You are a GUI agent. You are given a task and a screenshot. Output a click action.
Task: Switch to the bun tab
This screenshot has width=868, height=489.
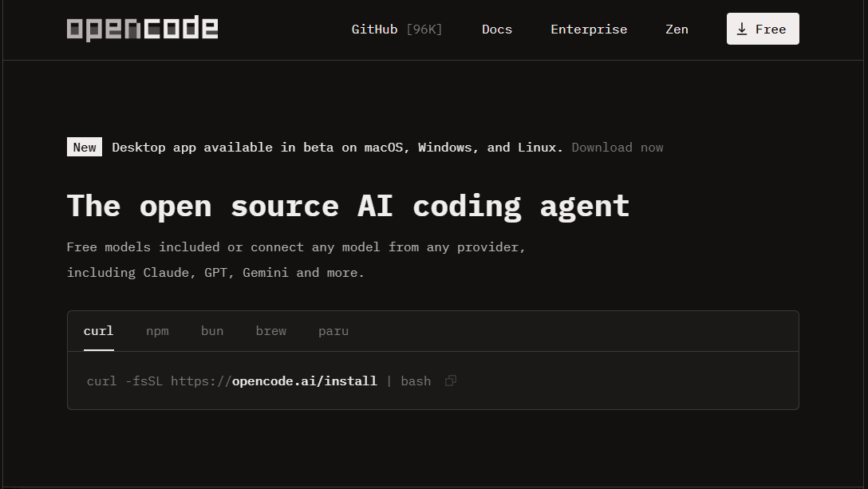[x=212, y=331]
